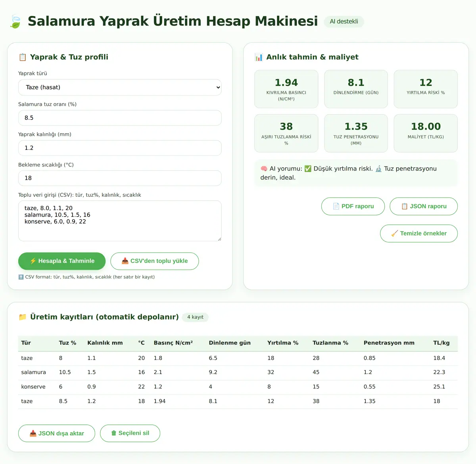Click inside the CSV toplu veri textarea
The height and width of the screenshot is (464, 476).
click(x=120, y=221)
